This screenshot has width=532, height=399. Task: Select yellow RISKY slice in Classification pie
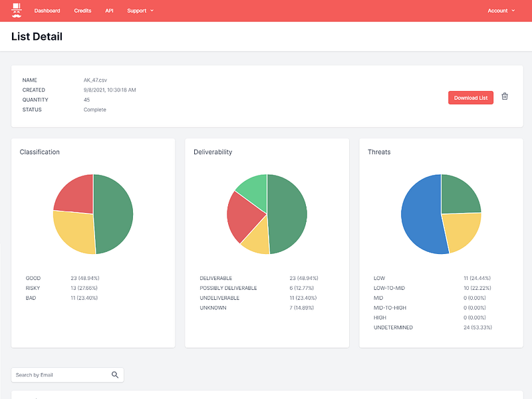click(x=73, y=232)
